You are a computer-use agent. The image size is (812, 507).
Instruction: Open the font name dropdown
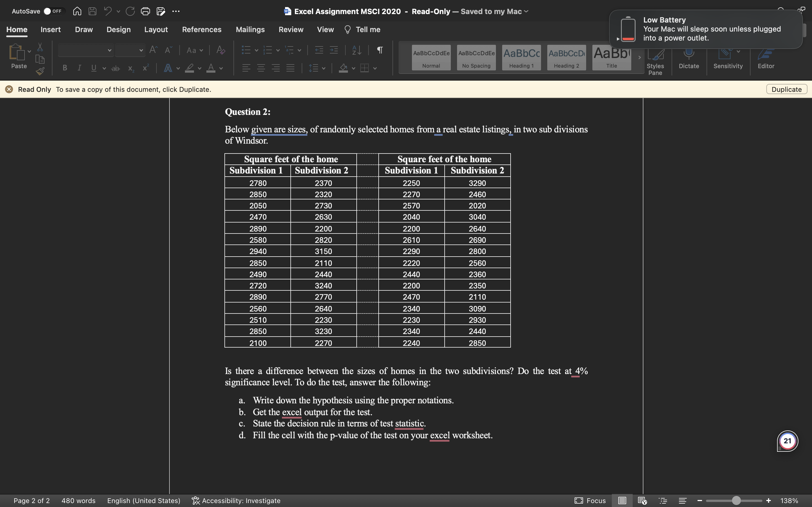[x=109, y=50]
